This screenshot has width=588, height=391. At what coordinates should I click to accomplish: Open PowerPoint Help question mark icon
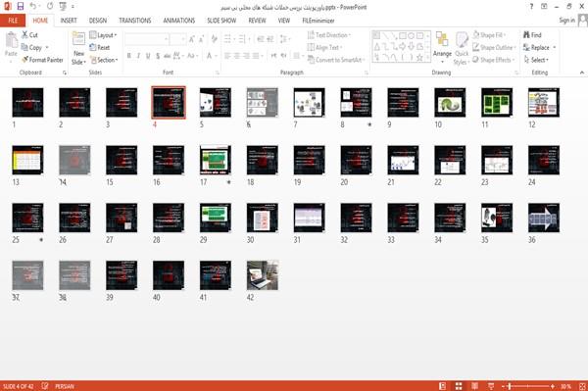coord(531,7)
